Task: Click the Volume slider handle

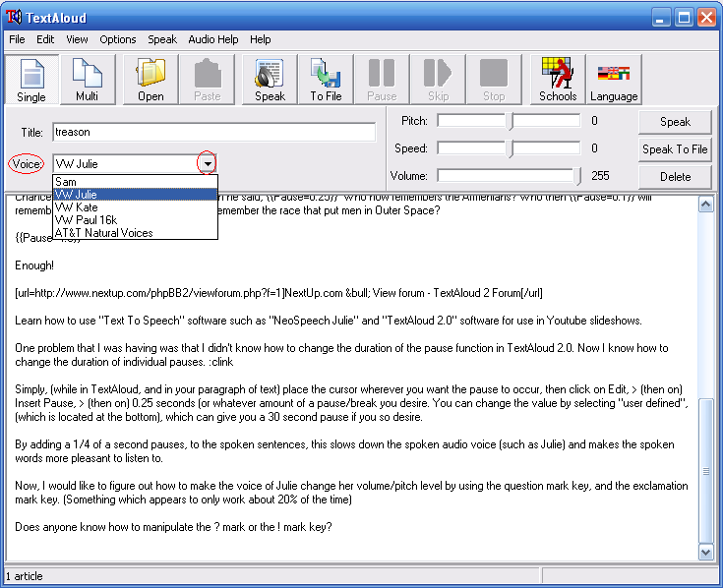Action: 577,176
